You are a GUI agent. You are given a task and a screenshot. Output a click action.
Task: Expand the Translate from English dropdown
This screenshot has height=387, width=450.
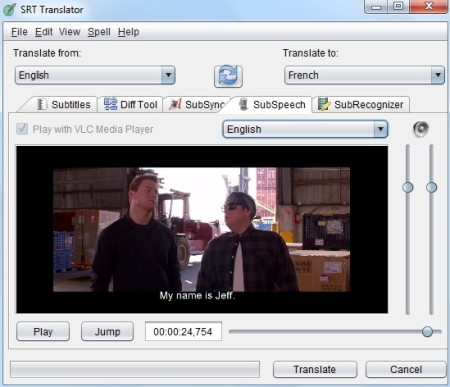tap(168, 75)
